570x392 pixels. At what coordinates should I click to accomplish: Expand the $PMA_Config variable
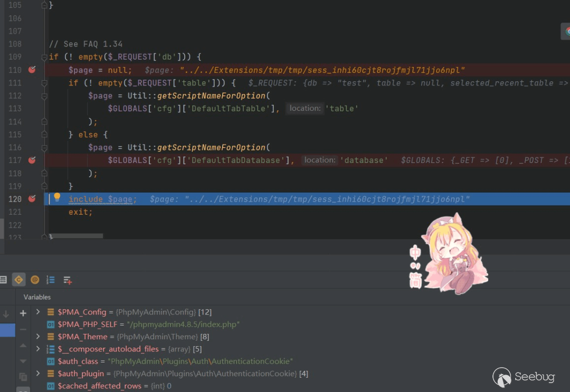click(38, 312)
